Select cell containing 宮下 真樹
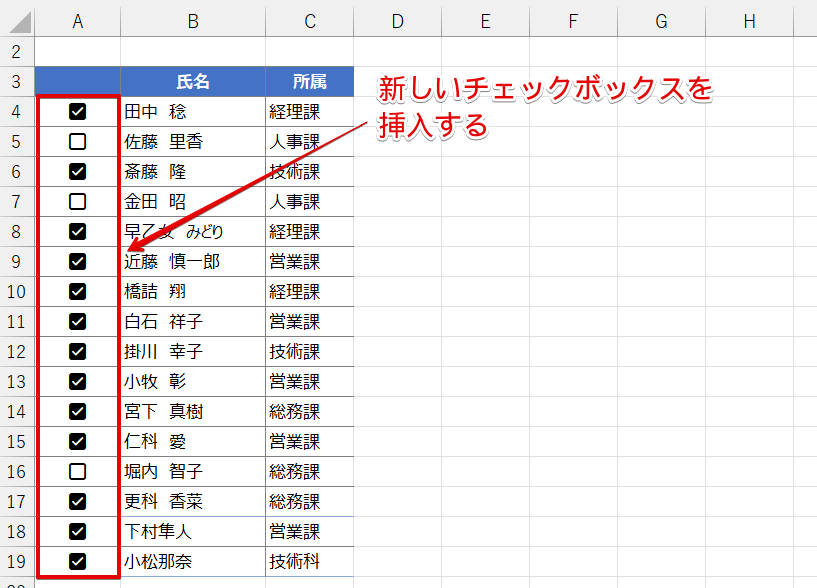The image size is (817, 588). click(193, 412)
